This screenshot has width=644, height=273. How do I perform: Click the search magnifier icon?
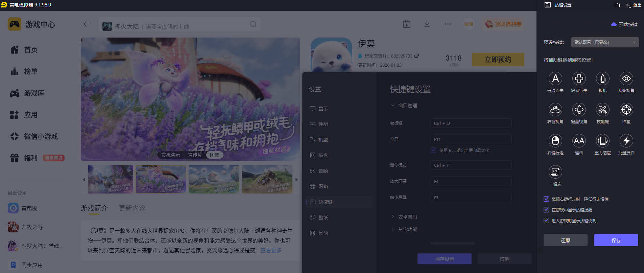click(253, 24)
